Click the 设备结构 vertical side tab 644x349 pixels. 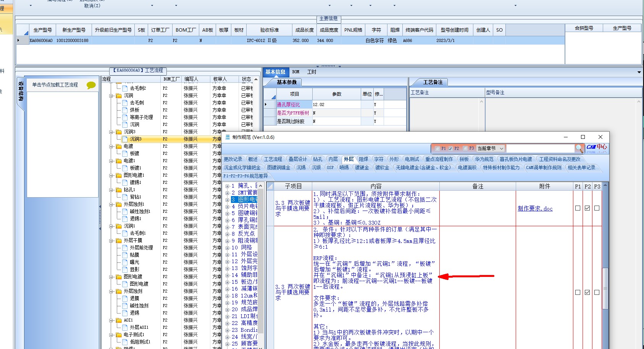21,92
